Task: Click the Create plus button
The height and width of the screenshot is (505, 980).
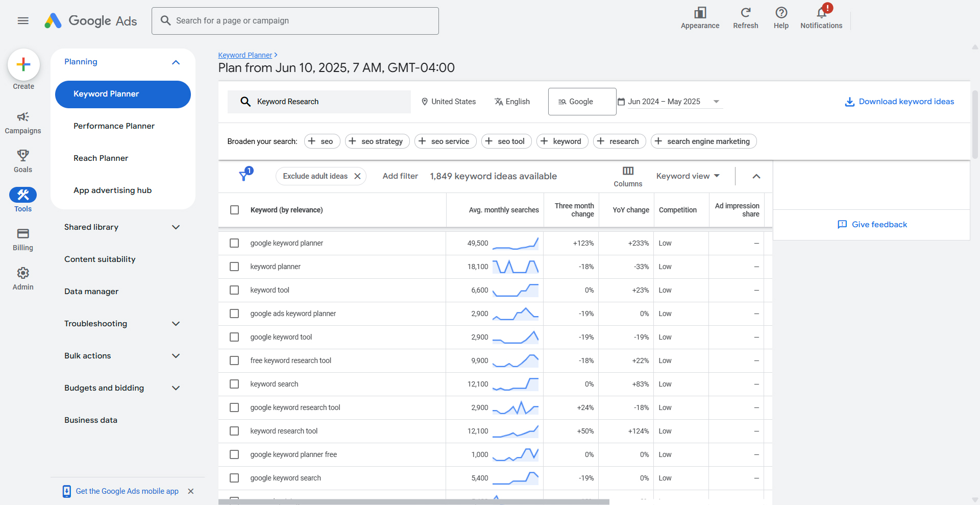Action: click(x=23, y=64)
